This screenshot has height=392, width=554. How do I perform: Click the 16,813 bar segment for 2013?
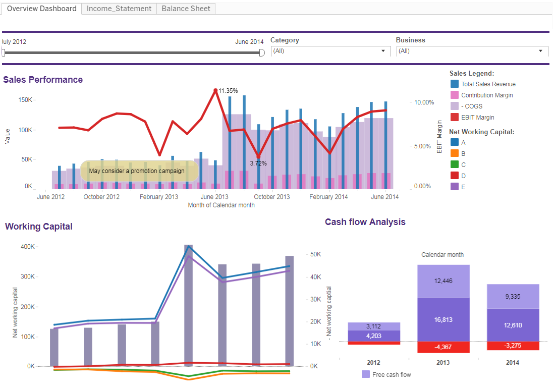443,319
